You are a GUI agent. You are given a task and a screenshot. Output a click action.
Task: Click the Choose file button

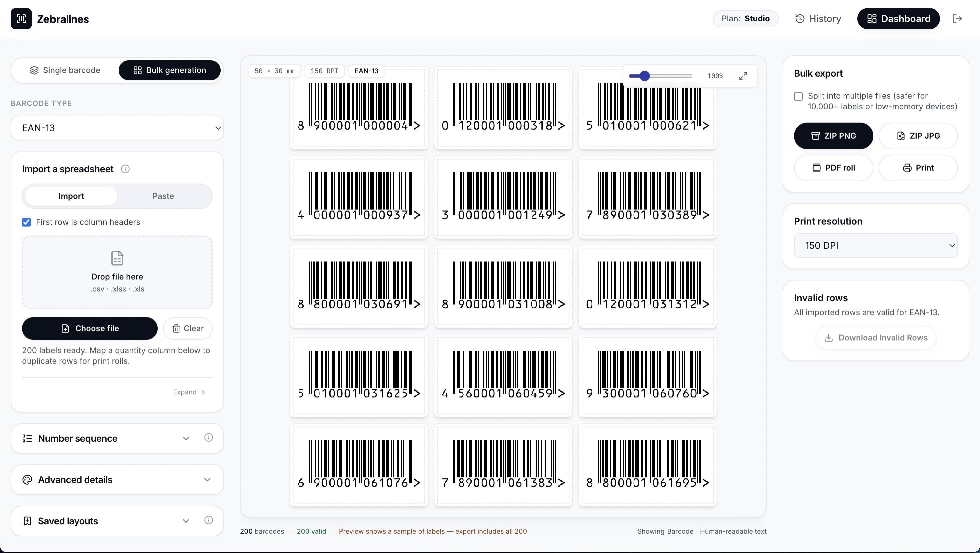pyautogui.click(x=90, y=328)
